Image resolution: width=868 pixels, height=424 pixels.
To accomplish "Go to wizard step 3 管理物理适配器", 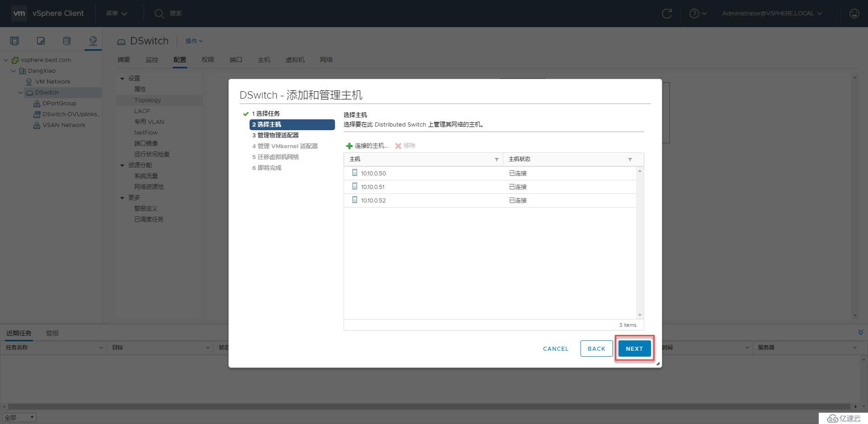I will pyautogui.click(x=275, y=135).
